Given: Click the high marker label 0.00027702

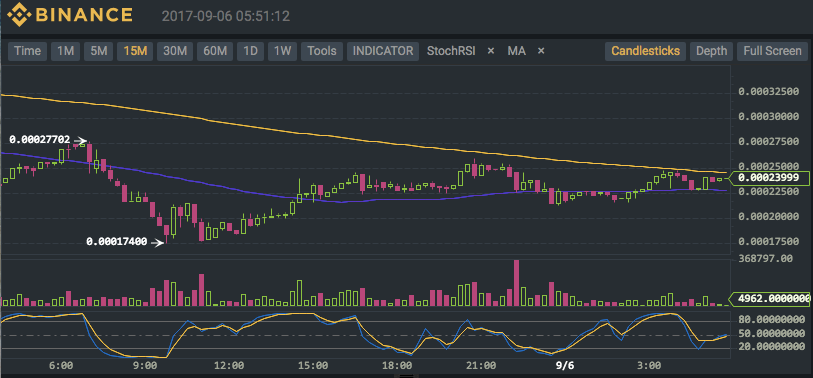Looking at the screenshot, I should pyautogui.click(x=39, y=140).
